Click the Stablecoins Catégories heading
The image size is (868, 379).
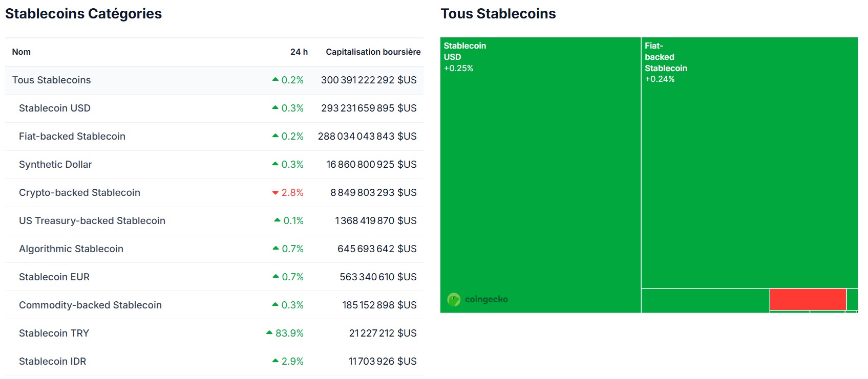pos(83,13)
